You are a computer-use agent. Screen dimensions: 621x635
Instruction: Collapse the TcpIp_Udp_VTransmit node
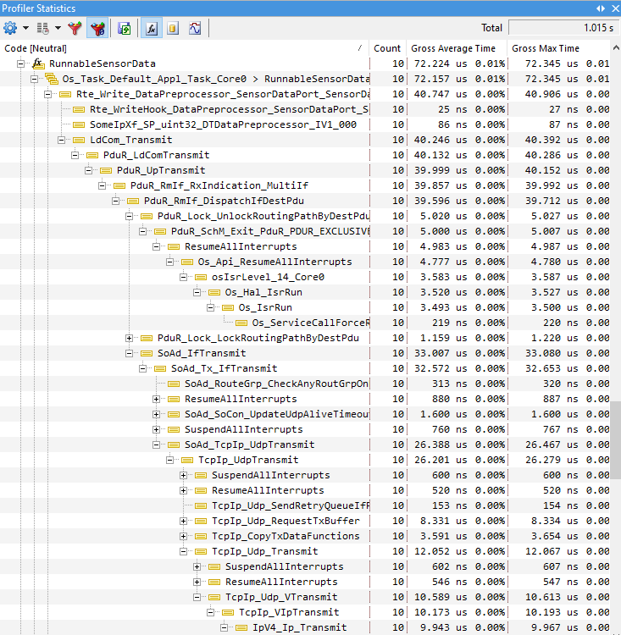(197, 597)
